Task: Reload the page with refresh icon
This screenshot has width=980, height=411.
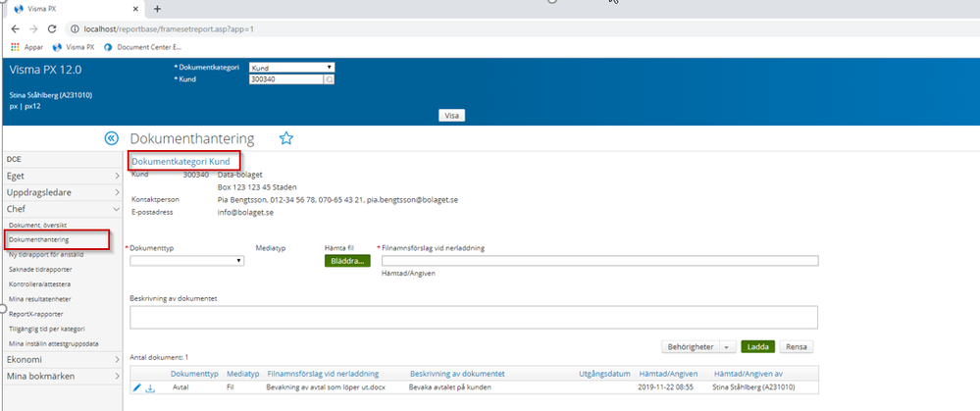Action: tap(53, 28)
